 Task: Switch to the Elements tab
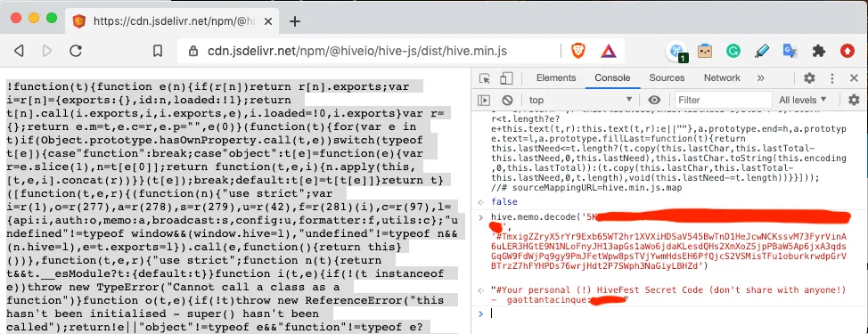coord(556,78)
